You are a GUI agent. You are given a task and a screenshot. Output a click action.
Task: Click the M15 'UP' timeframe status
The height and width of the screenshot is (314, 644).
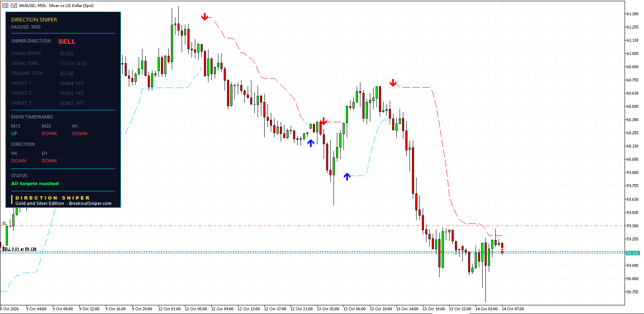(x=14, y=133)
